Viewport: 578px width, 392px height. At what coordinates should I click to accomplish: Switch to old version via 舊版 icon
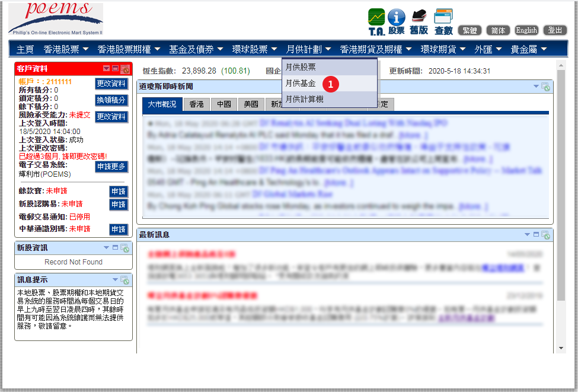pos(419,21)
